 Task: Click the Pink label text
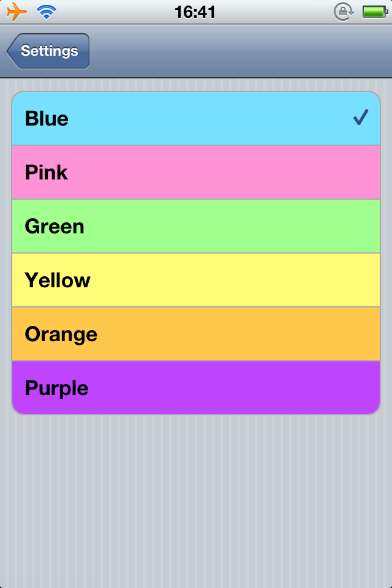pyautogui.click(x=46, y=173)
